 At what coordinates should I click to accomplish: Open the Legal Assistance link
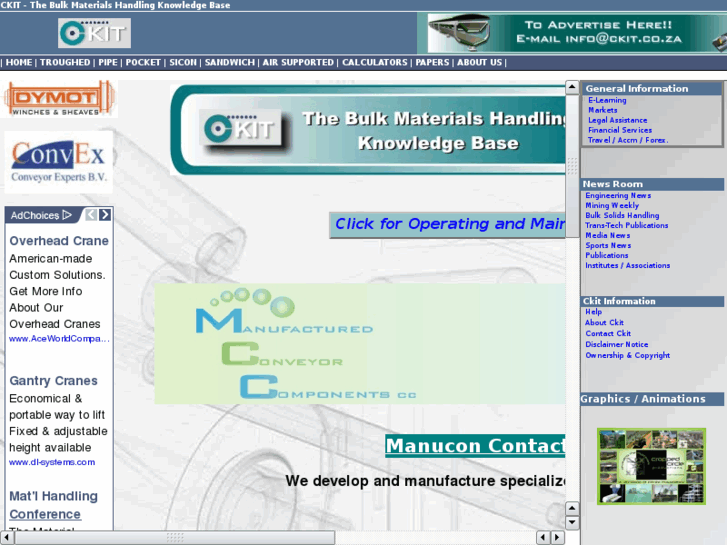point(618,120)
